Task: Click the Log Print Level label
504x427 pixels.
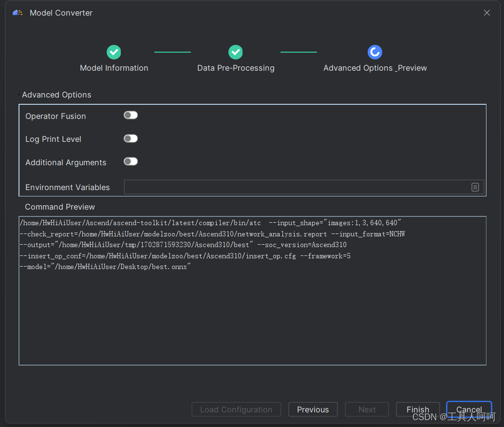Action: (x=54, y=139)
